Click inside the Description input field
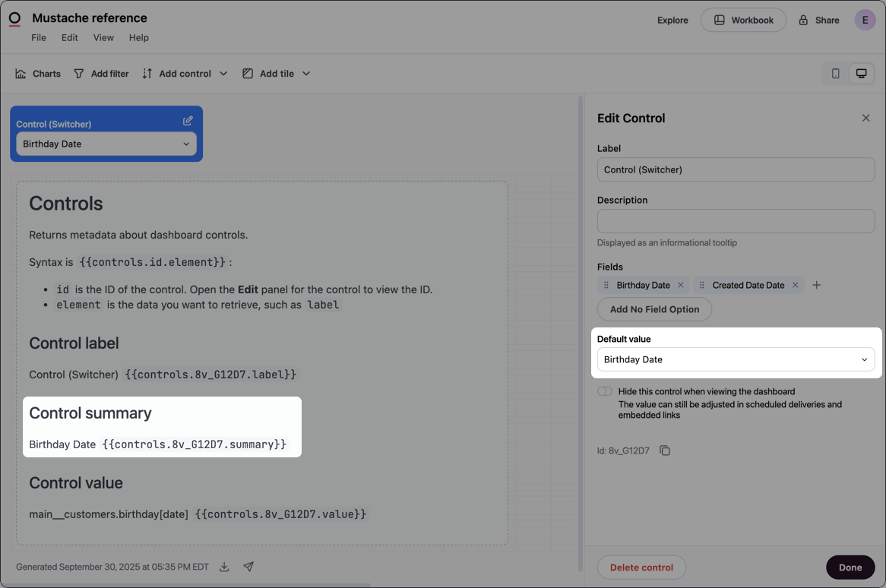The height and width of the screenshot is (588, 886). tap(735, 220)
